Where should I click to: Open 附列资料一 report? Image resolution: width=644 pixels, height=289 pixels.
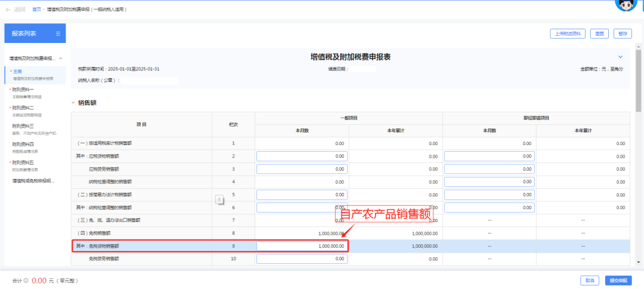click(x=23, y=90)
